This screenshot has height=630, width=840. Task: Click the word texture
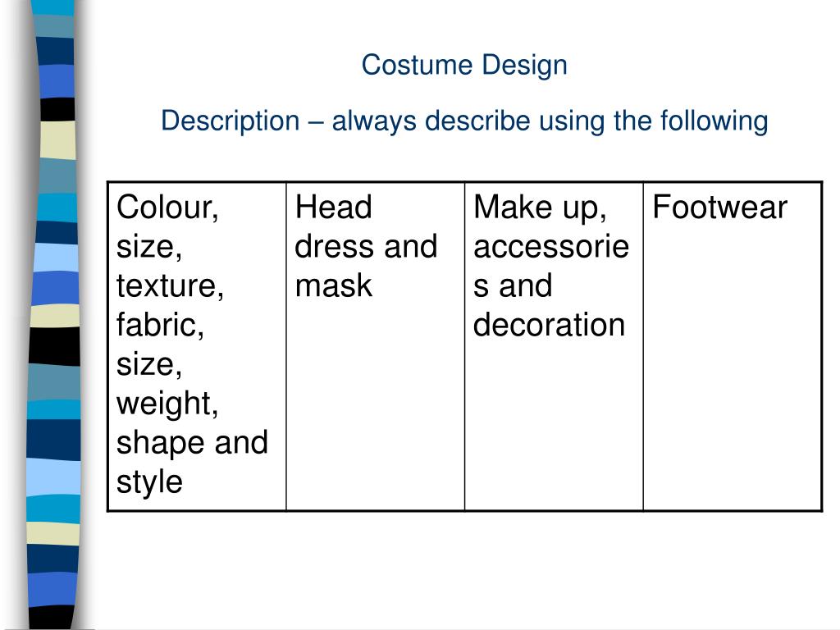click(170, 286)
